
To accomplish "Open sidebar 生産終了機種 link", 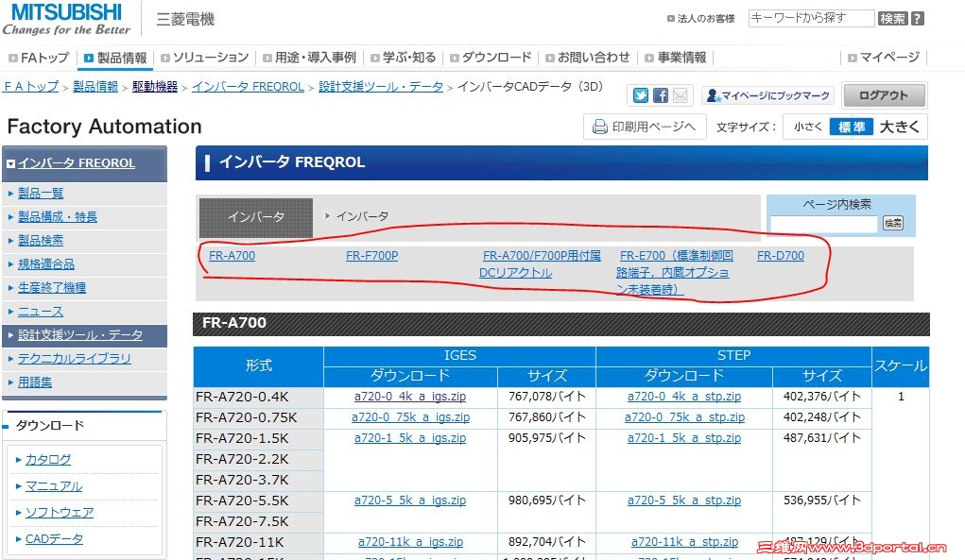I will pos(52,288).
